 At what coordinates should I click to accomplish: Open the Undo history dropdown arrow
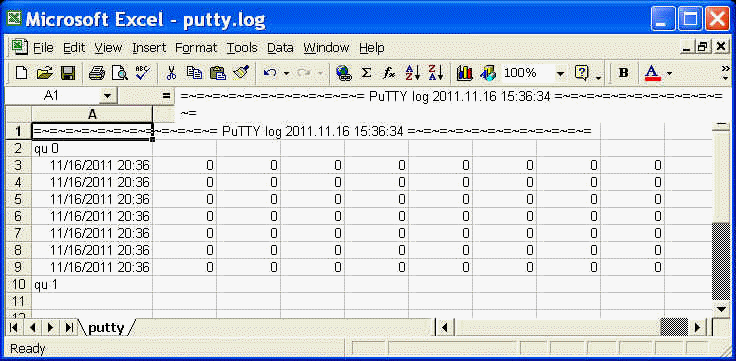coord(286,73)
